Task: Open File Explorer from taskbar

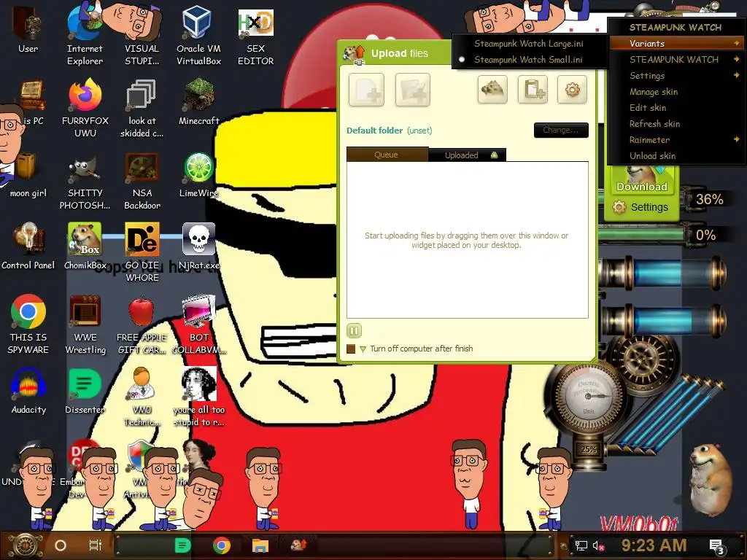Action: (x=260, y=545)
